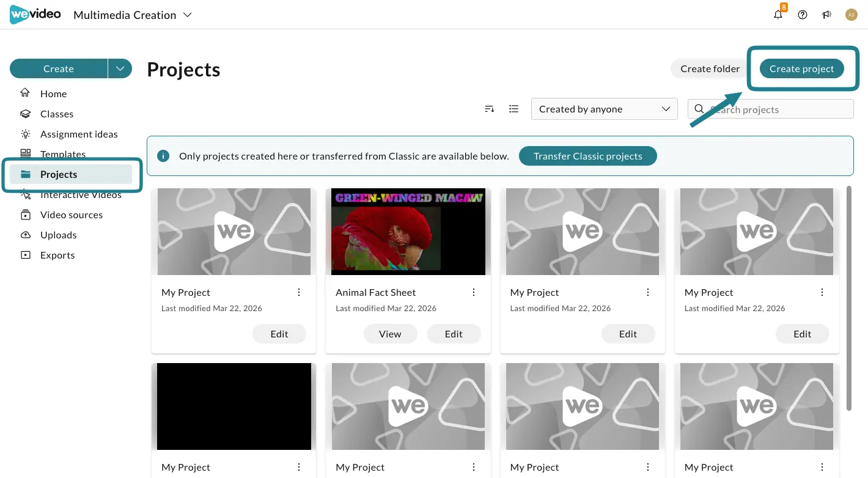Click the Video sources icon
The image size is (868, 478).
click(x=25, y=215)
